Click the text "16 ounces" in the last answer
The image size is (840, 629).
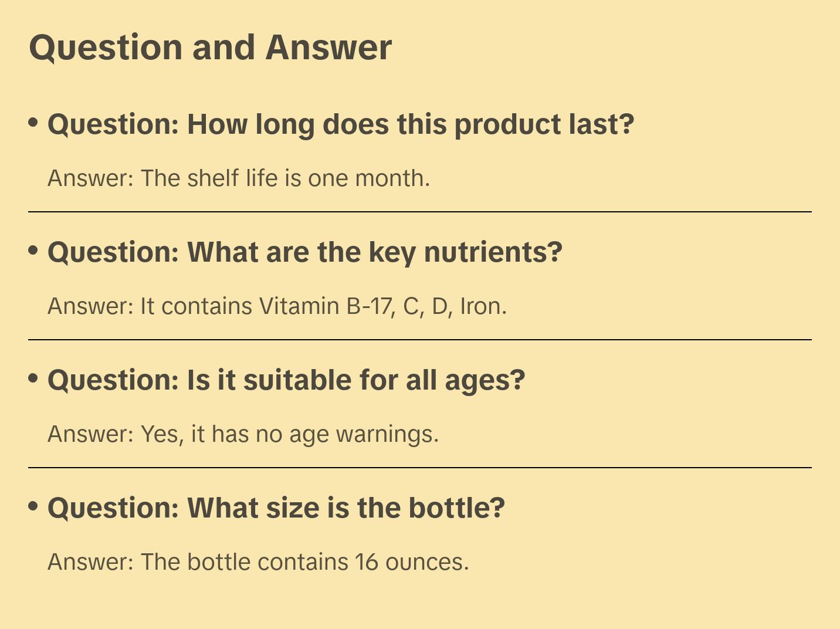click(411, 562)
